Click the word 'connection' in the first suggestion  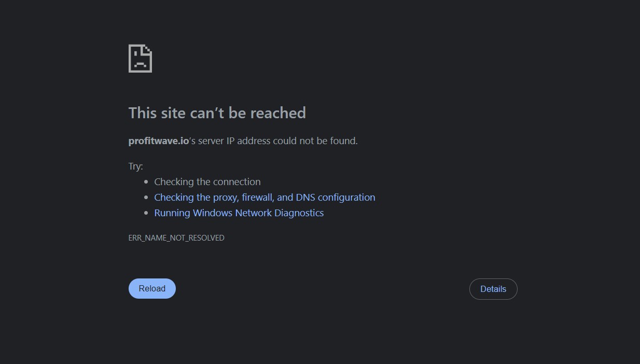[x=236, y=182]
